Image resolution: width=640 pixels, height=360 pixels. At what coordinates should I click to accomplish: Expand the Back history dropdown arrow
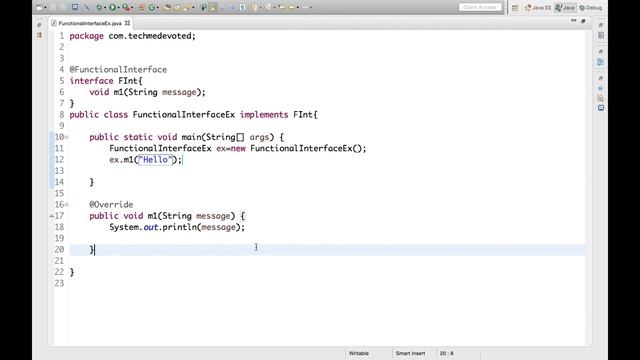tap(298, 7)
